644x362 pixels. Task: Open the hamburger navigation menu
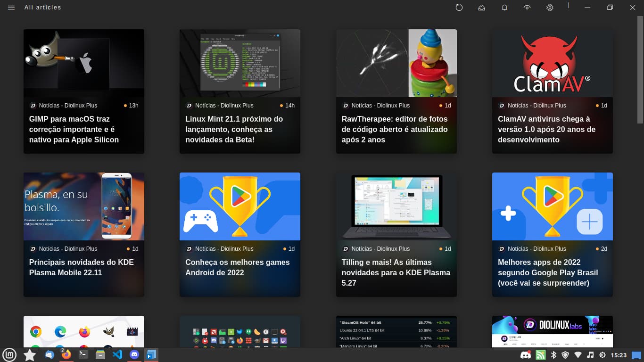tap(11, 8)
